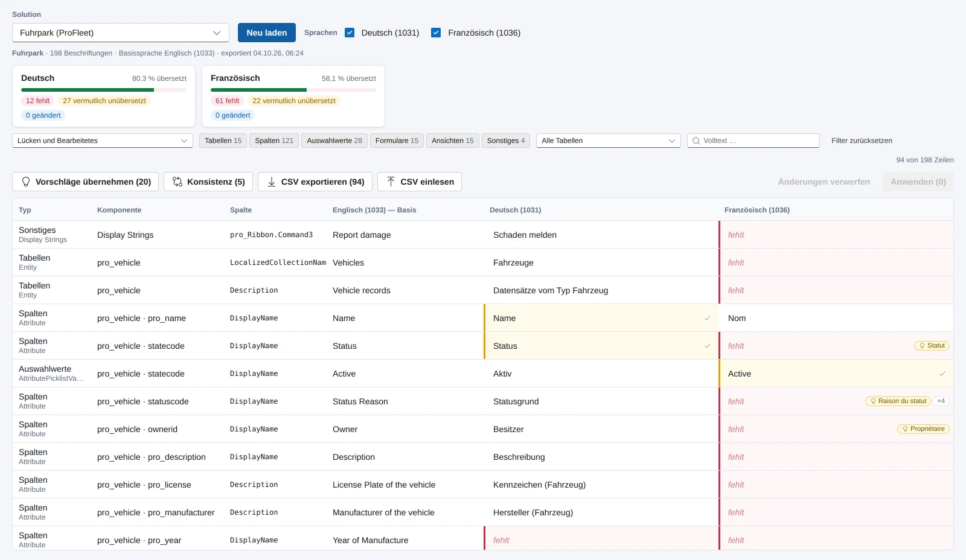The width and height of the screenshot is (966, 560).
Task: Click 'Schaden melden' German cell
Action: point(601,235)
